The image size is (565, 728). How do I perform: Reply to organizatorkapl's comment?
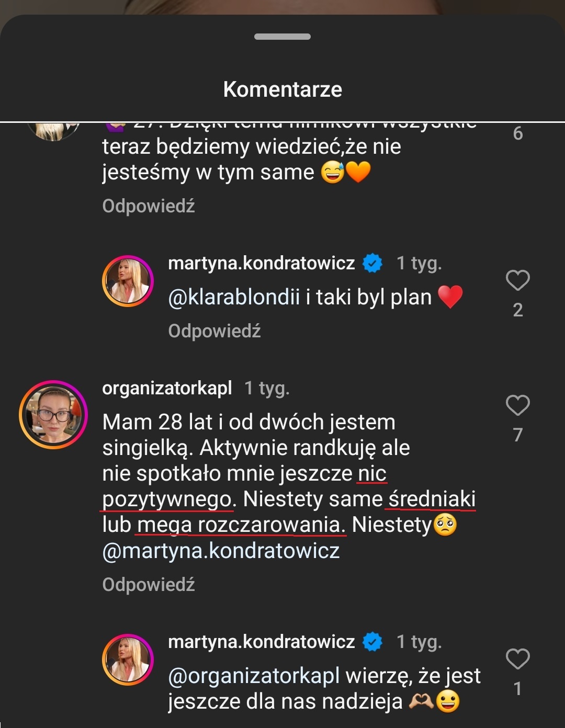[149, 585]
